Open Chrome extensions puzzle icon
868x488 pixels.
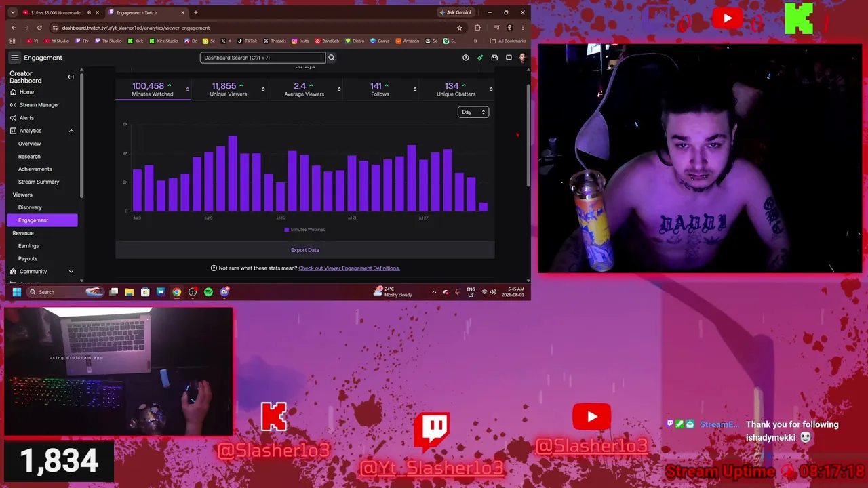(x=477, y=28)
